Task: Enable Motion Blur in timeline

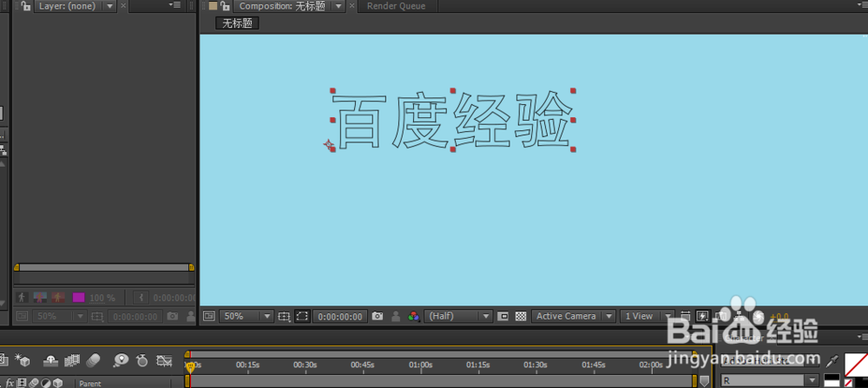Action: point(94,360)
